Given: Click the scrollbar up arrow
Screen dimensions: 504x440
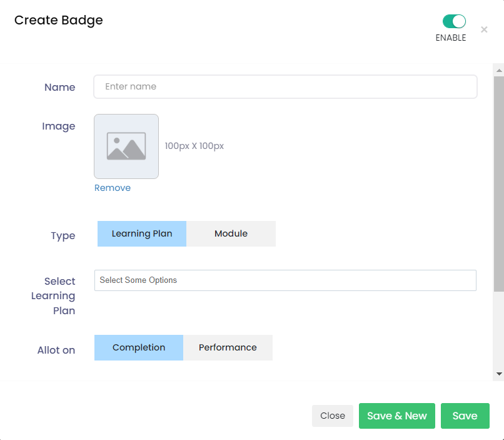Looking at the screenshot, I should [498, 68].
